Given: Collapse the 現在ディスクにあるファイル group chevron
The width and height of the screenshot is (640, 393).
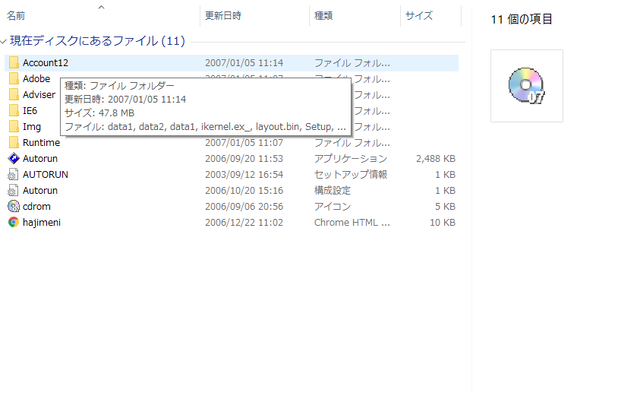Looking at the screenshot, I should click(x=4, y=41).
